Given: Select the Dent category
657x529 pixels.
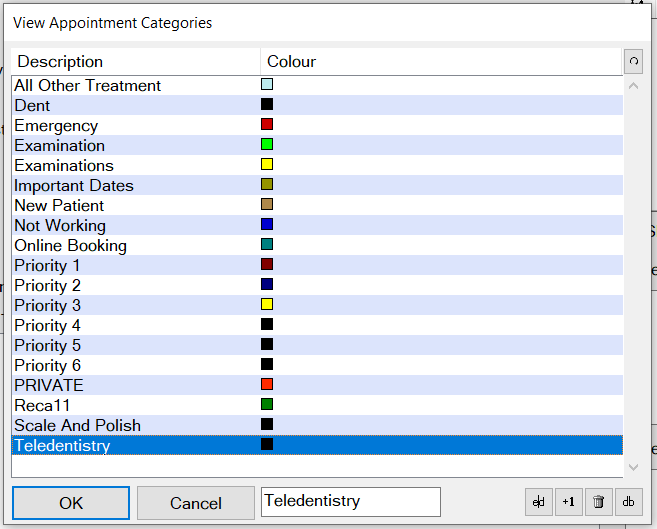Looking at the screenshot, I should 317,105.
